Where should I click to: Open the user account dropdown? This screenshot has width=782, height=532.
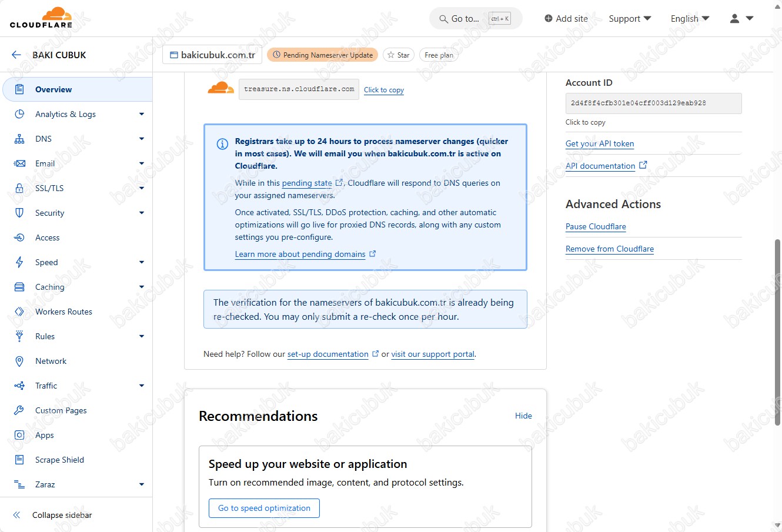coord(741,19)
